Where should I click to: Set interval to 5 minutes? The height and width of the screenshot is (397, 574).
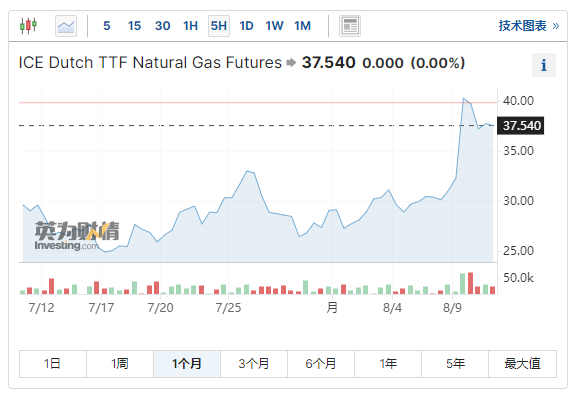[107, 26]
